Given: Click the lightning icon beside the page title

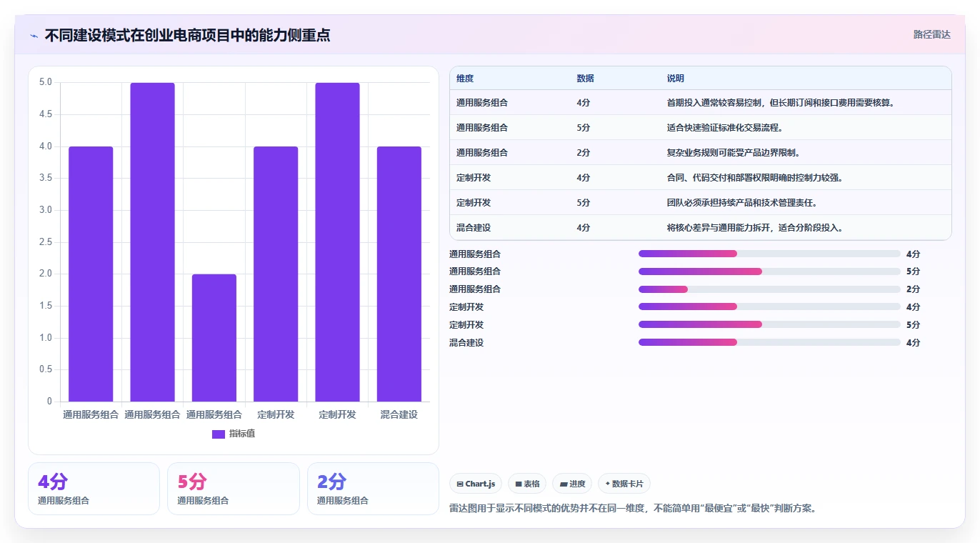Looking at the screenshot, I should (x=34, y=36).
